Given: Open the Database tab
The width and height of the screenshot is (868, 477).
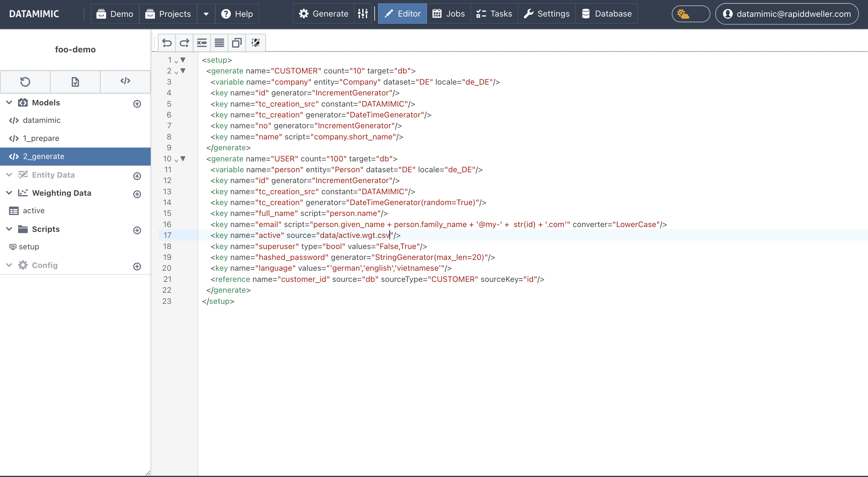Looking at the screenshot, I should pyautogui.click(x=606, y=14).
